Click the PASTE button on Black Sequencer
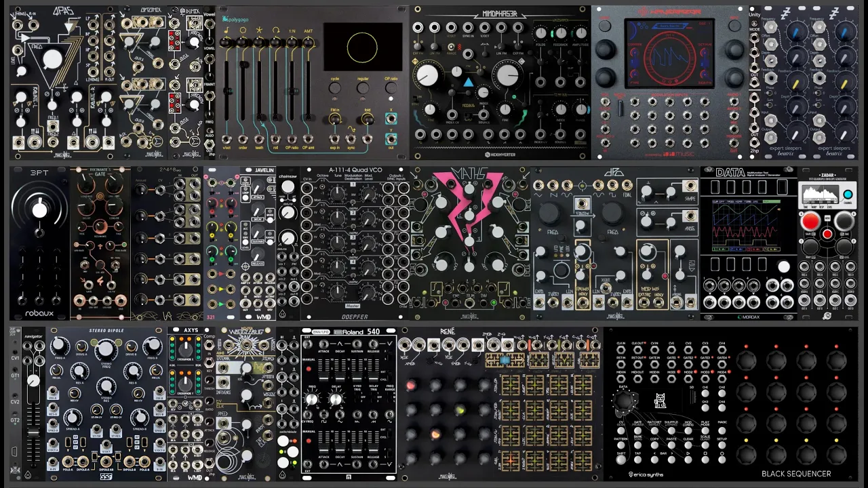The image size is (868, 488). (671, 445)
